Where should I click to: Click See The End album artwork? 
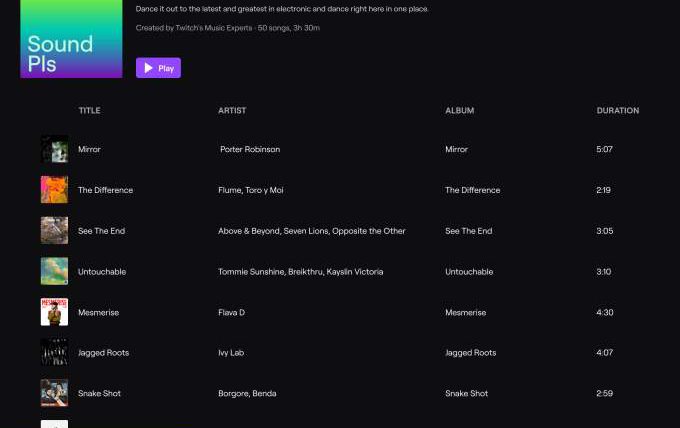click(54, 231)
